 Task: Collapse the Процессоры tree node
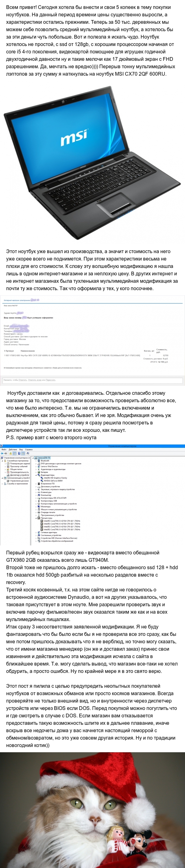pos(36,518)
